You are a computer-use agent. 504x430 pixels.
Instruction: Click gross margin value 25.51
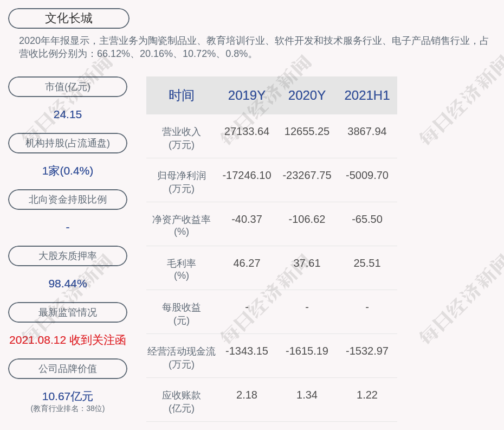367,263
